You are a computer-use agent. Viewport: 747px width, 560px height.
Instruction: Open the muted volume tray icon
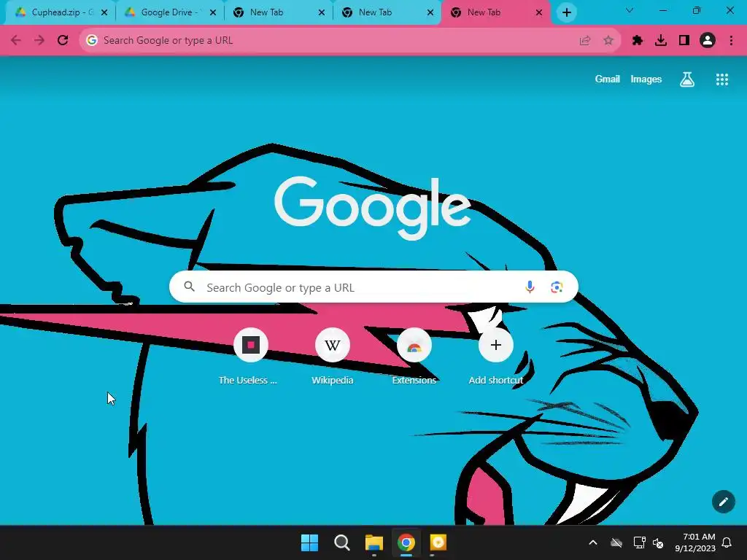[x=658, y=542]
